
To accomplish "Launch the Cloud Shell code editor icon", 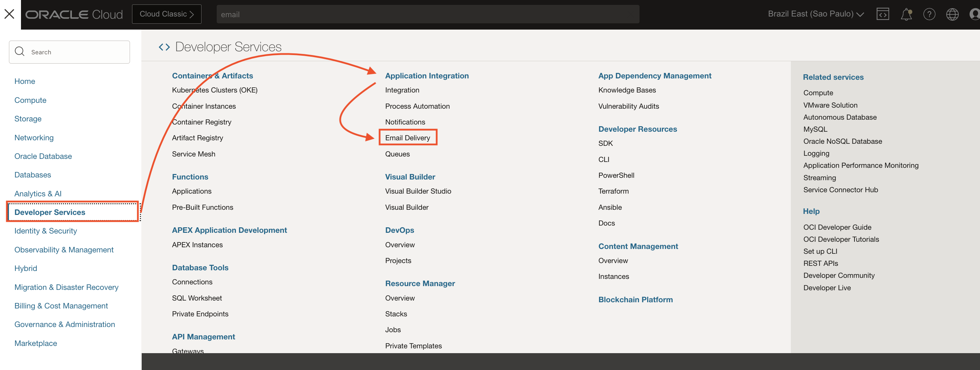I will click(x=883, y=14).
